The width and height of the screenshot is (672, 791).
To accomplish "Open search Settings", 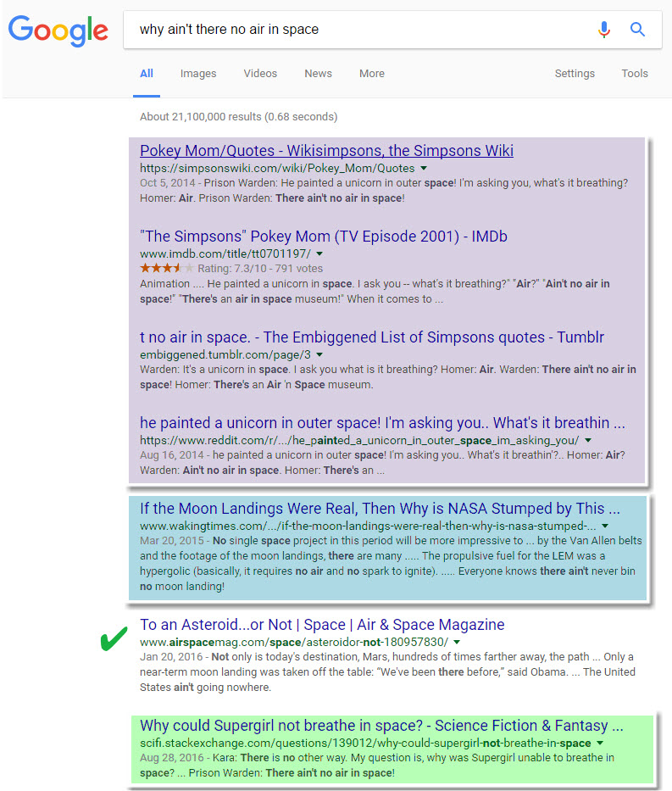I will [x=575, y=74].
